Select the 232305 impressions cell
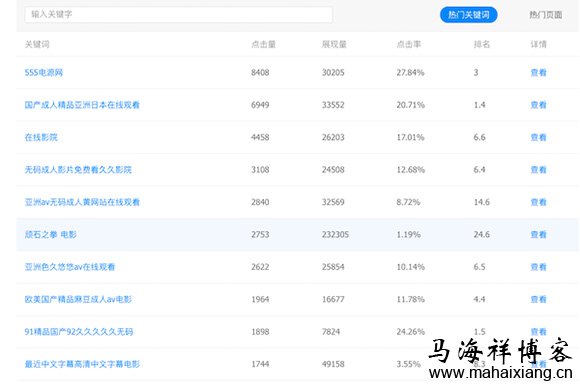This screenshot has width=580, height=390. 335,235
